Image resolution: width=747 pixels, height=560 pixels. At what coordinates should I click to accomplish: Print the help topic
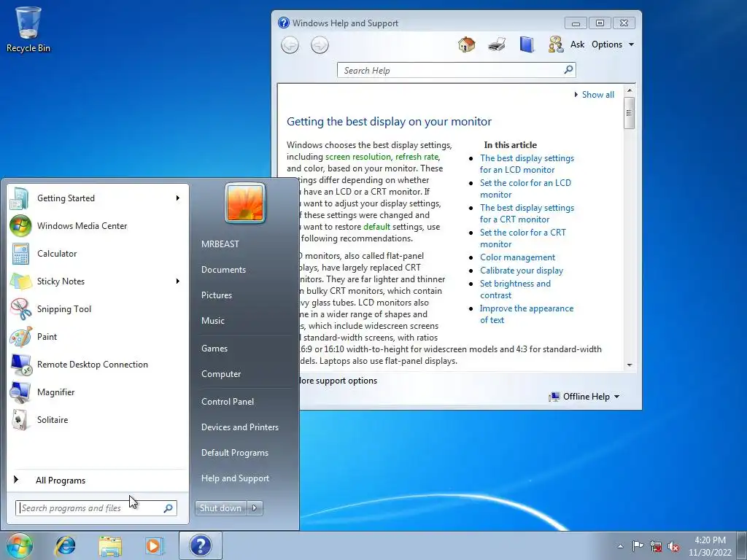pyautogui.click(x=496, y=44)
